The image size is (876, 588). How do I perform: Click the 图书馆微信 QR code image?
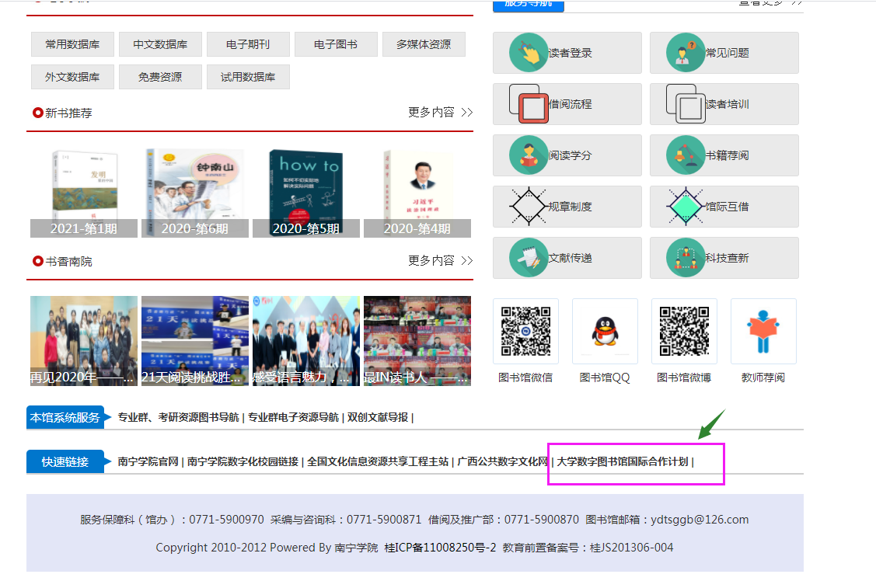pos(525,331)
